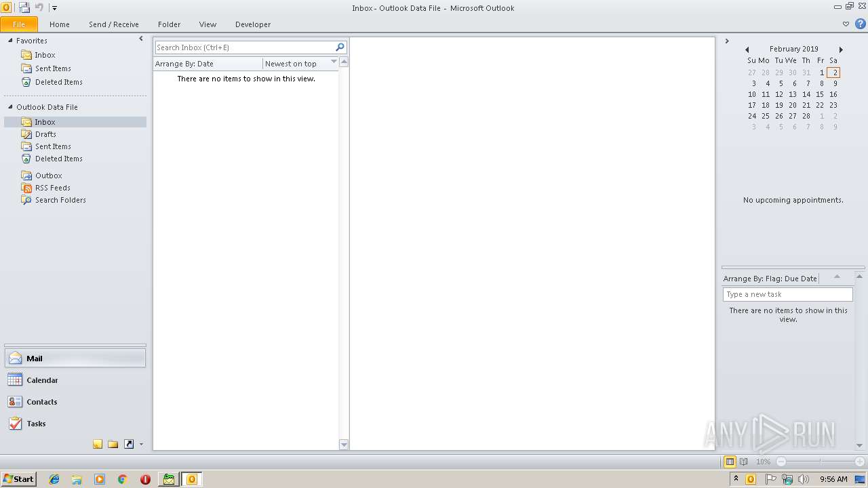Viewport: 868px width, 488px height.
Task: Open the Windows Start menu
Action: [x=19, y=479]
